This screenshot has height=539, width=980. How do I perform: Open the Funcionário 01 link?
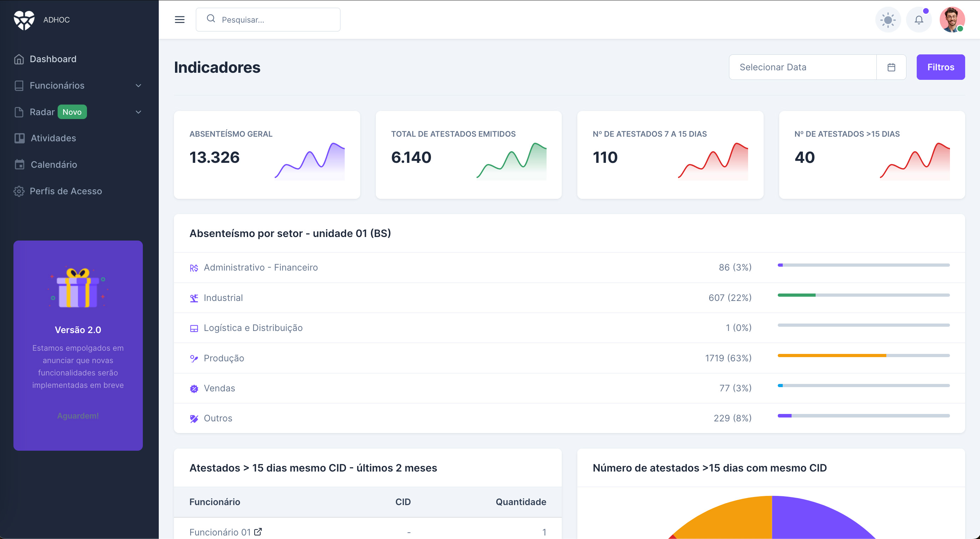(220, 532)
